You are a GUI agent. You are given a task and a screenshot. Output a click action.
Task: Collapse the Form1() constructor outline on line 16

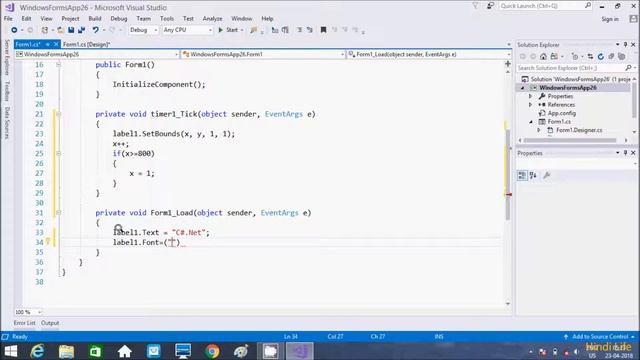(58, 64)
